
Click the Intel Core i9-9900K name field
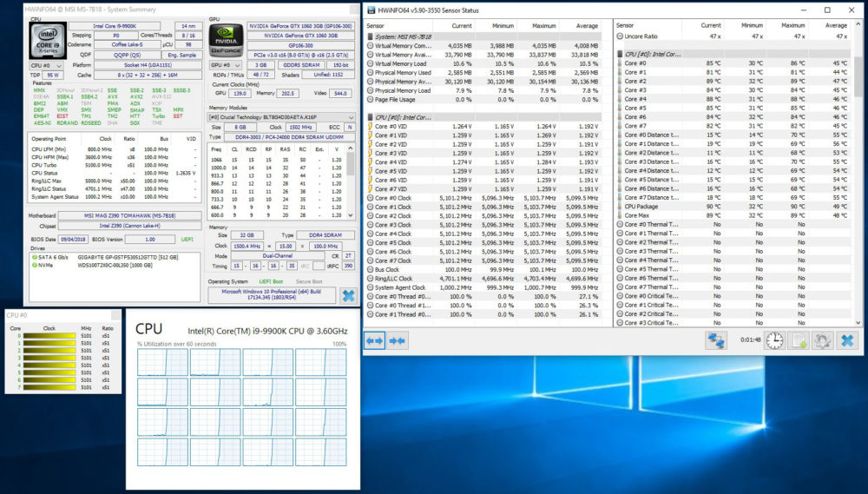click(114, 26)
